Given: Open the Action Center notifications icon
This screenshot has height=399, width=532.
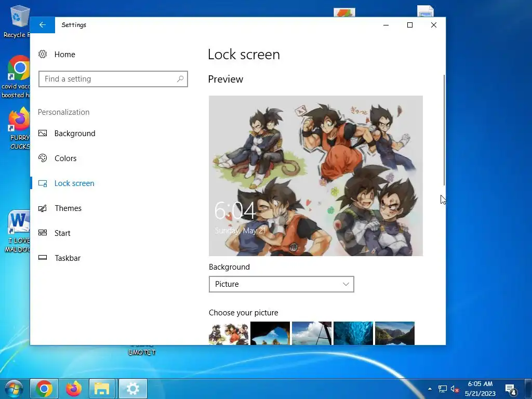Looking at the screenshot, I should [511, 390].
